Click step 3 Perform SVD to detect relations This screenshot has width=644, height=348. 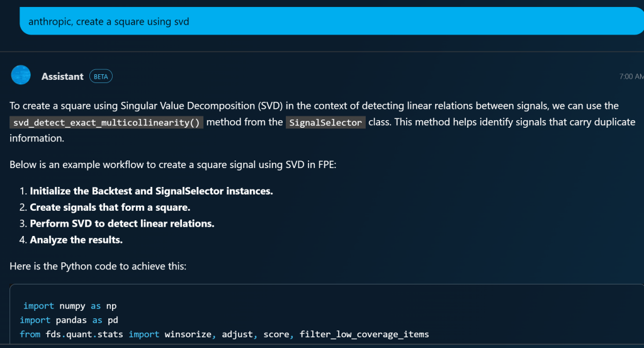click(x=121, y=223)
